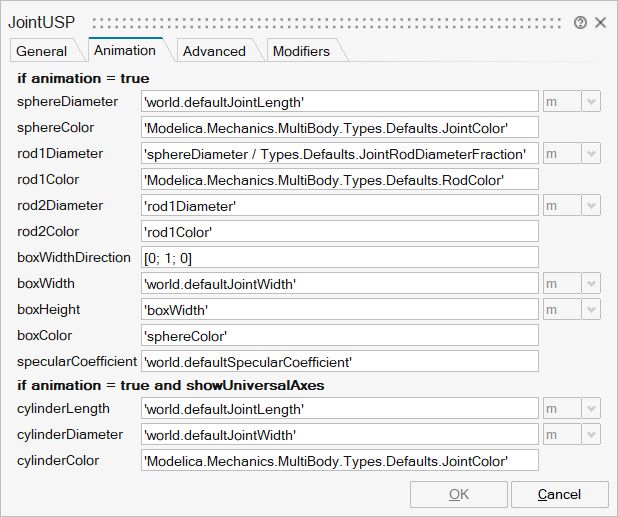618x517 pixels.
Task: Click the Animation tab
Action: coord(125,50)
